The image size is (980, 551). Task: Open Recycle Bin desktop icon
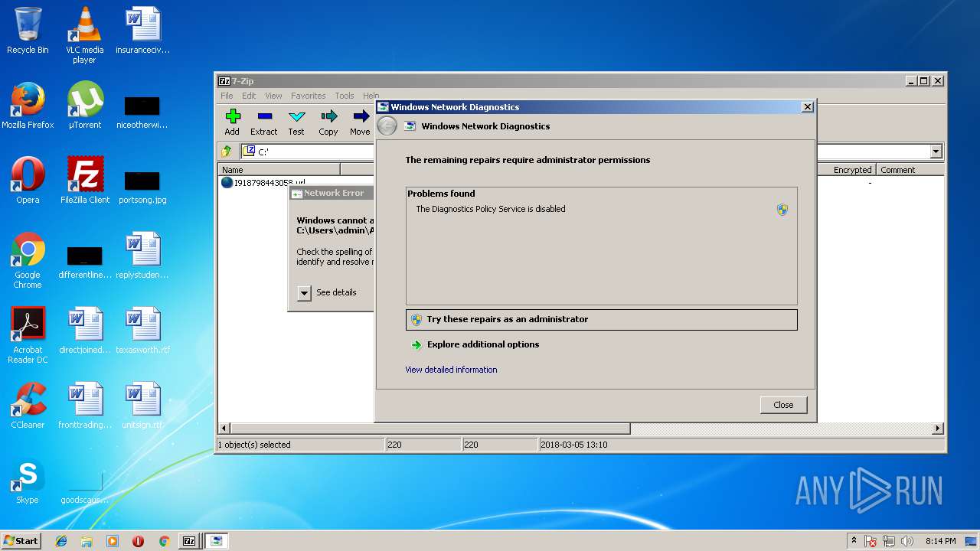pyautogui.click(x=28, y=31)
